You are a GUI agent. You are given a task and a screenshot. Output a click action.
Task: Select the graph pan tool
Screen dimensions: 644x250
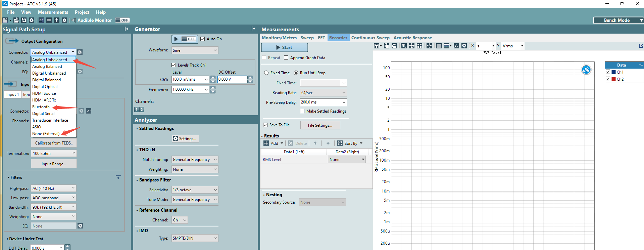coord(412,46)
